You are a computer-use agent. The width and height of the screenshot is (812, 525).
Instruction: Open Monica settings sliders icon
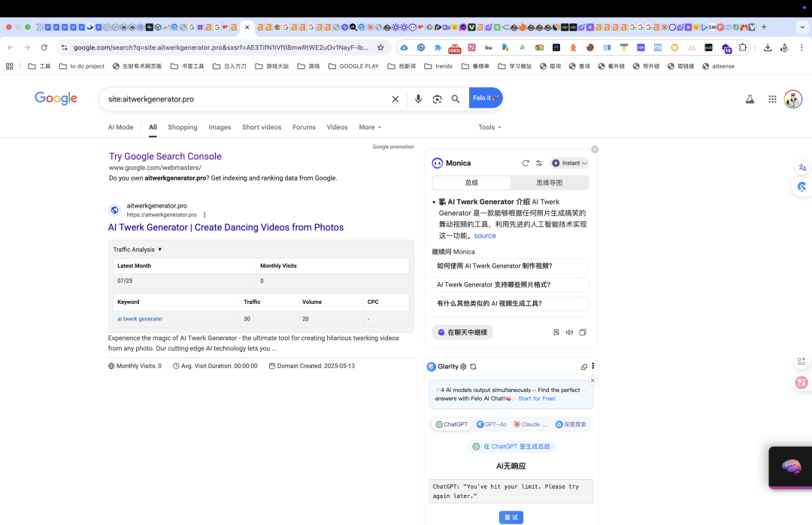tap(539, 162)
